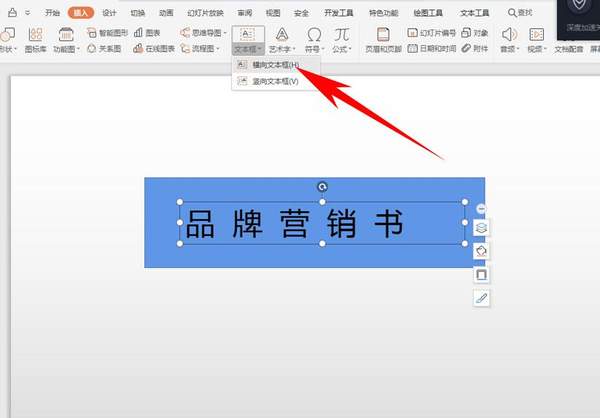Viewport: 600px width, 418px height.
Task: Switch to 文本工具 text tools tab
Action: (x=474, y=13)
